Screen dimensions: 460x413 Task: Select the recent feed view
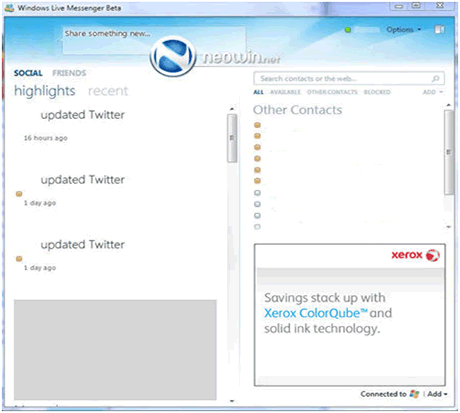(108, 91)
